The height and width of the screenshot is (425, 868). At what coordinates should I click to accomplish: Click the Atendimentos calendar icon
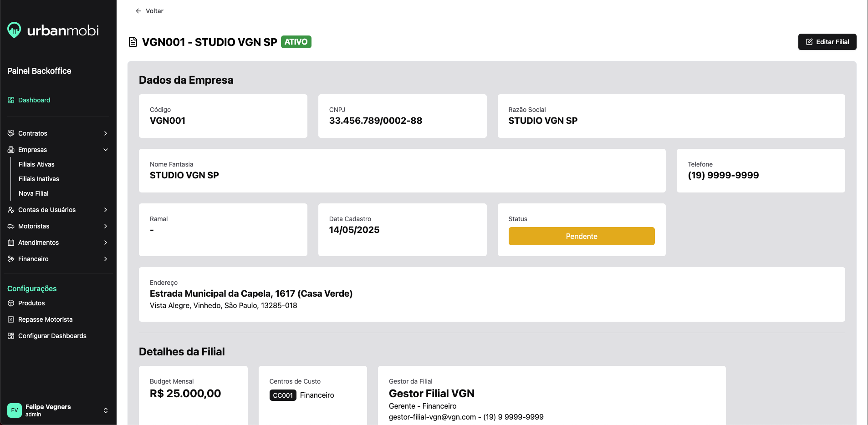point(11,243)
